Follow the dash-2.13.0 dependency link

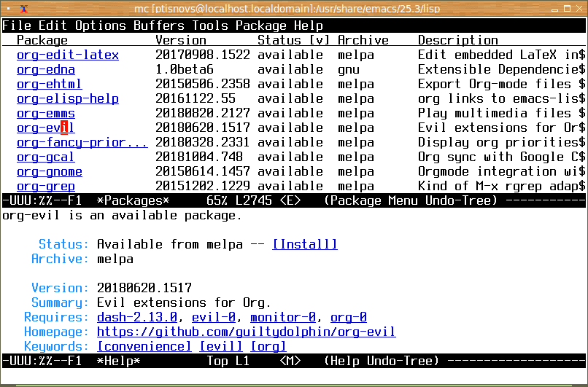pyautogui.click(x=137, y=317)
